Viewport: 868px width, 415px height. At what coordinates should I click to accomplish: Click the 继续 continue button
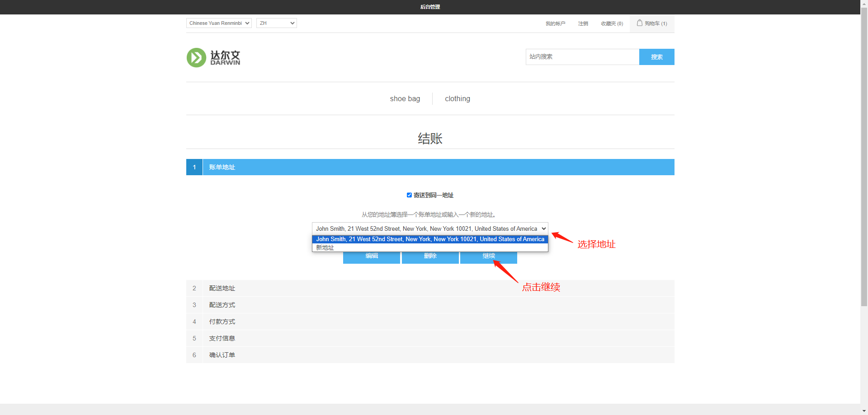point(489,257)
